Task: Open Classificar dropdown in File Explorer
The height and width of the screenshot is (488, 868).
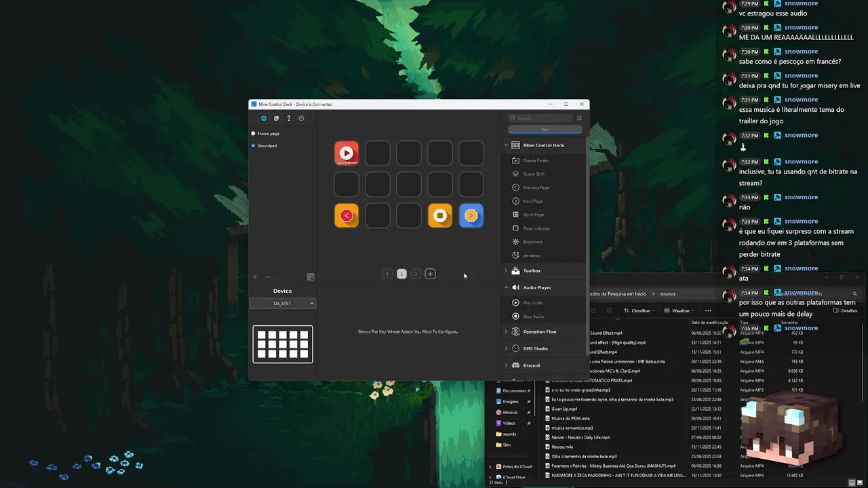Action: click(639, 310)
